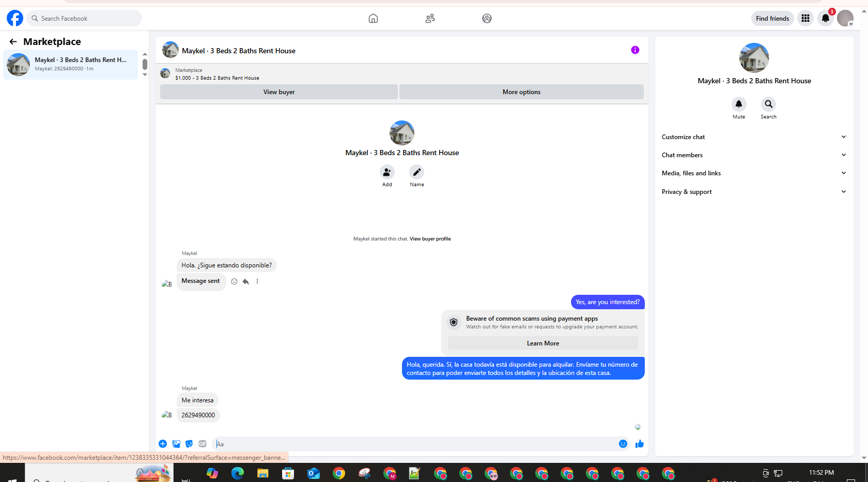Search in conversation
The width and height of the screenshot is (868, 482).
click(768, 104)
